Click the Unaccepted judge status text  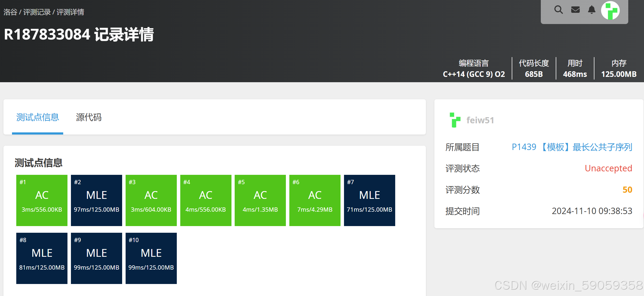click(608, 168)
